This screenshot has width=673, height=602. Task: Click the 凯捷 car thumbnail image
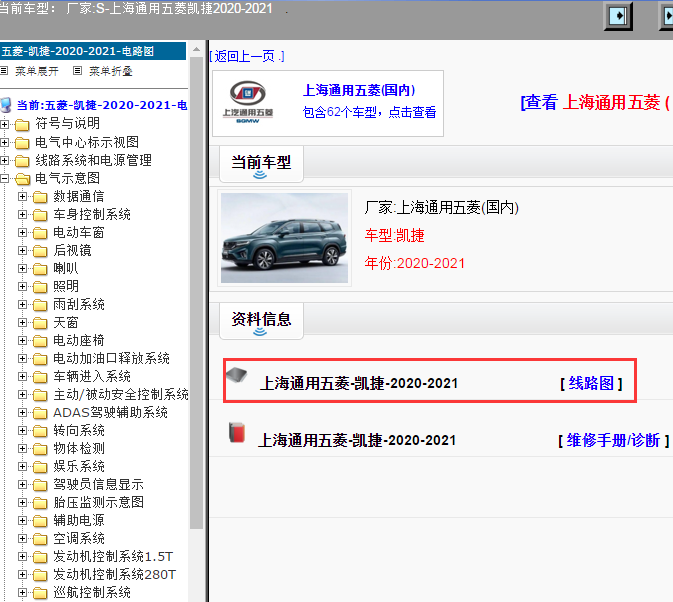click(284, 238)
